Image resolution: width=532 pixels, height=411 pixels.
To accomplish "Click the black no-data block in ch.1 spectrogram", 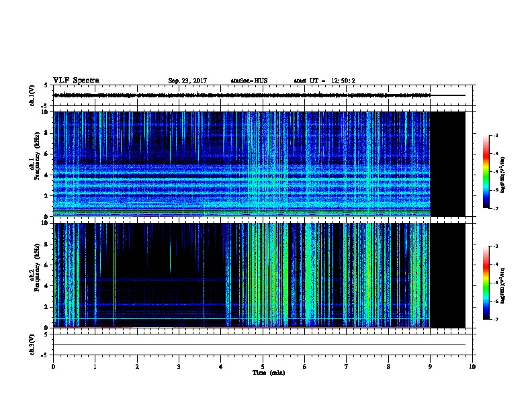I will (x=448, y=164).
